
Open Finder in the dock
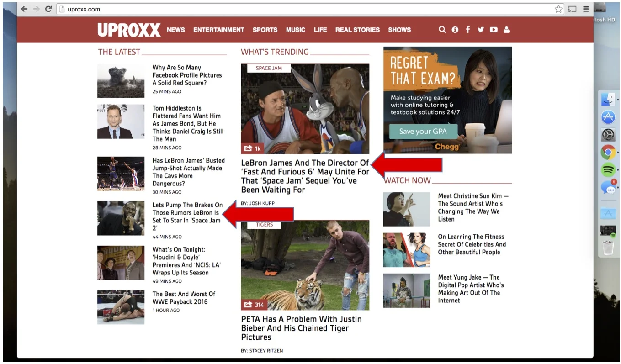[608, 100]
